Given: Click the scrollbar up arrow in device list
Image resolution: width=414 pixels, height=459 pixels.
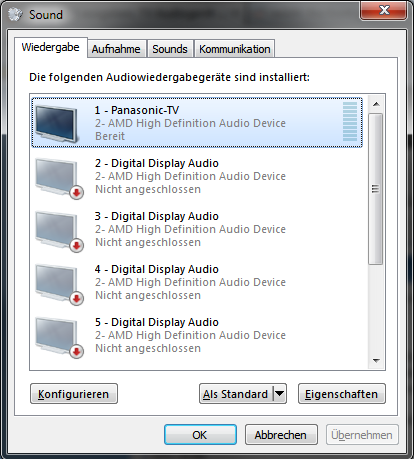Looking at the screenshot, I should pyautogui.click(x=376, y=104).
